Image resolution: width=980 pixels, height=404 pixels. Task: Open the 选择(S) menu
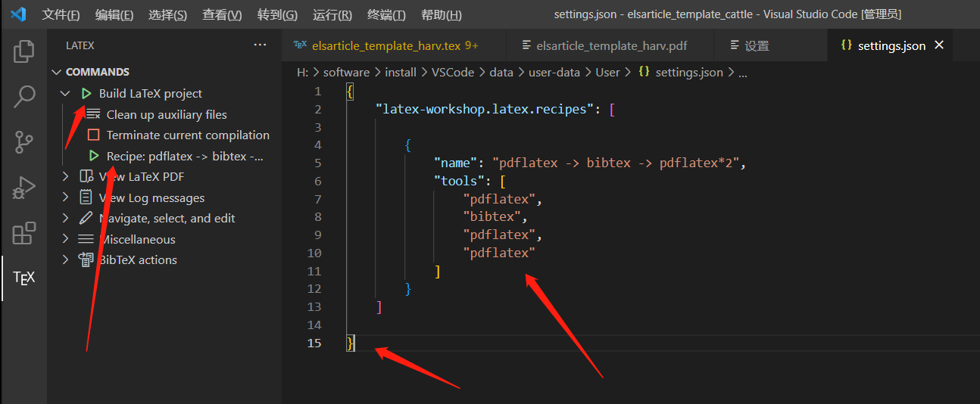[x=168, y=15]
